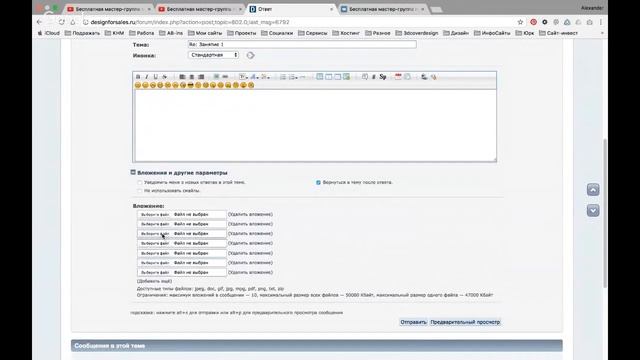The width and height of the screenshot is (640, 360).
Task: Click the Отправить submit button
Action: [413, 322]
